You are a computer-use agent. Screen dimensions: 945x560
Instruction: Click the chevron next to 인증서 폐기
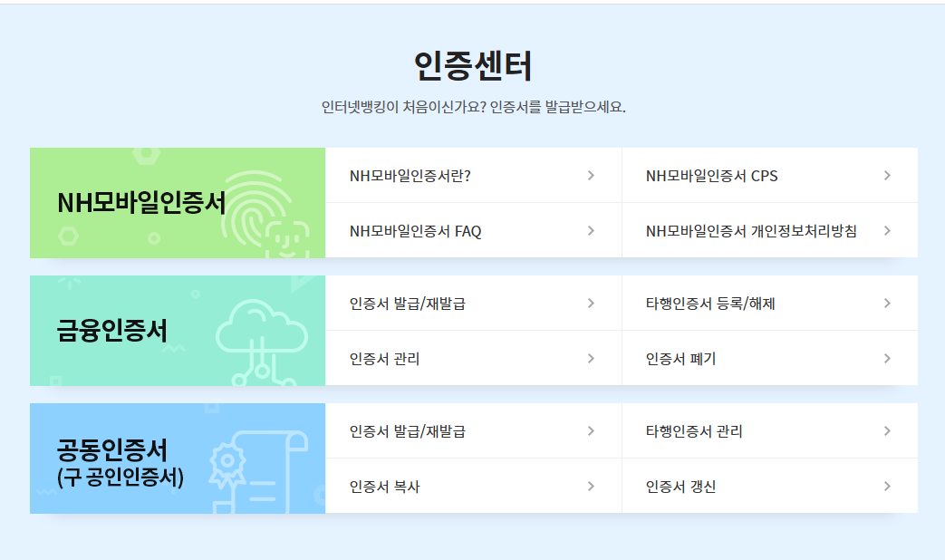click(887, 359)
